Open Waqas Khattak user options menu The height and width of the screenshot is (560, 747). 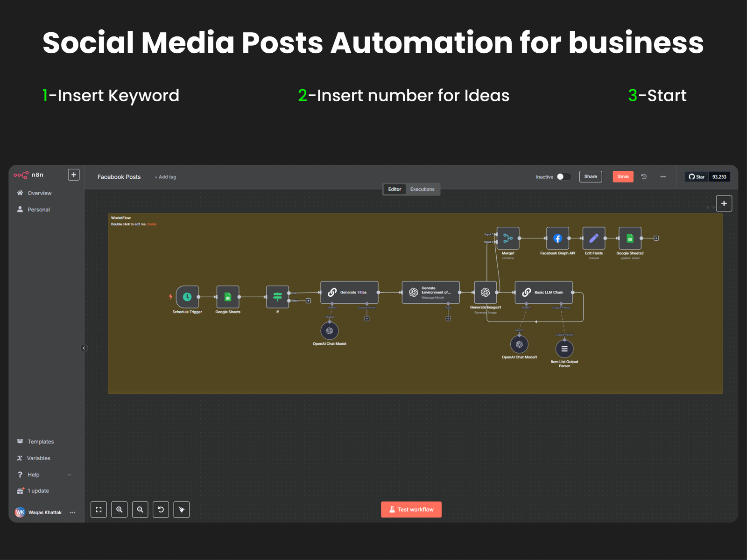tap(72, 512)
